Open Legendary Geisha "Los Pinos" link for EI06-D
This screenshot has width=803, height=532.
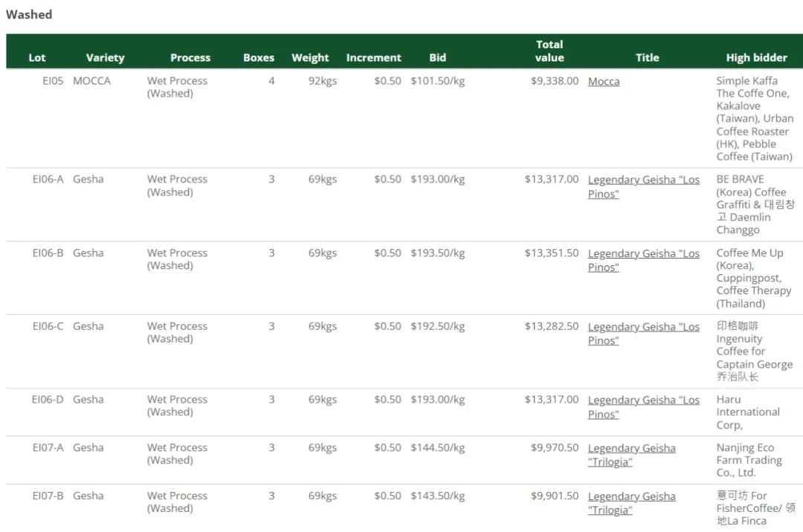click(x=644, y=406)
